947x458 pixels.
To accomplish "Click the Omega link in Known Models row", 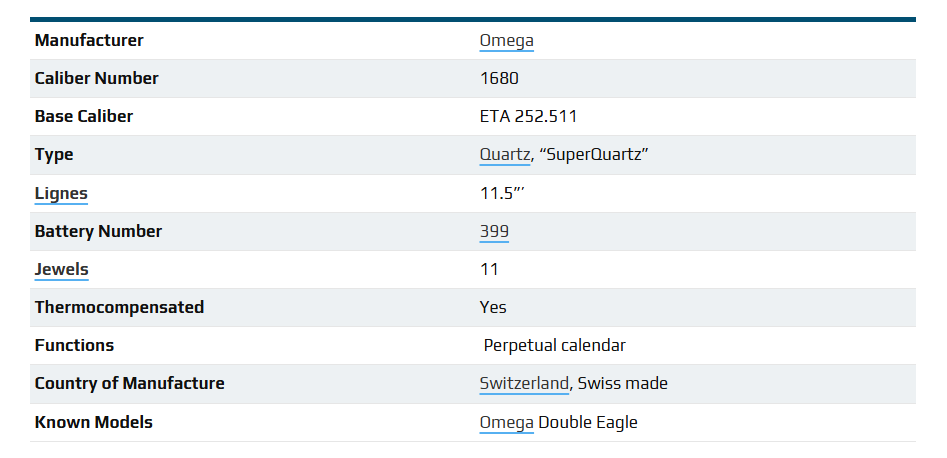I will (x=506, y=422).
